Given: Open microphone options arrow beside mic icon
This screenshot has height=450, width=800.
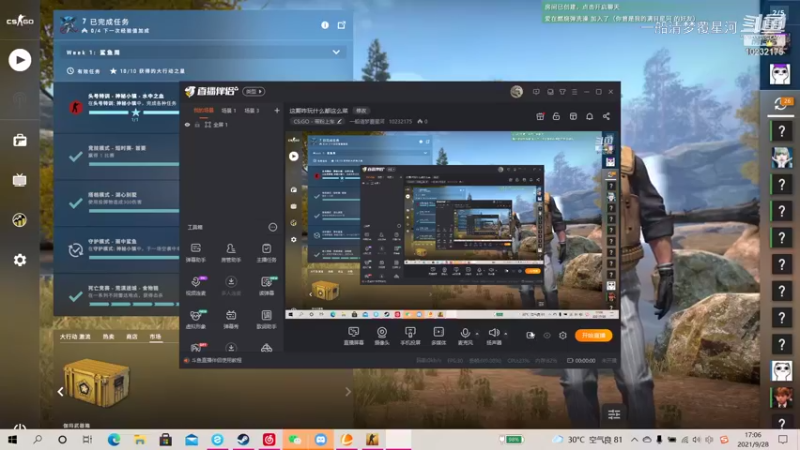Looking at the screenshot, I should pyautogui.click(x=477, y=334).
